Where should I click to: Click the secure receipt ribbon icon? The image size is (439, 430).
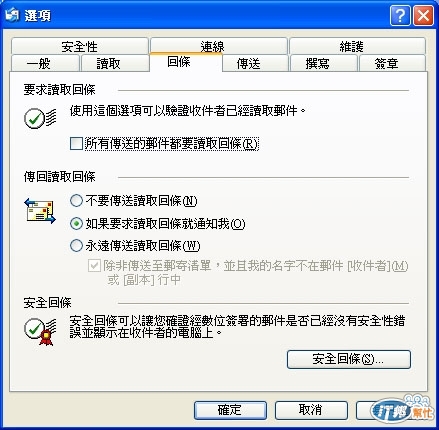coord(40,331)
